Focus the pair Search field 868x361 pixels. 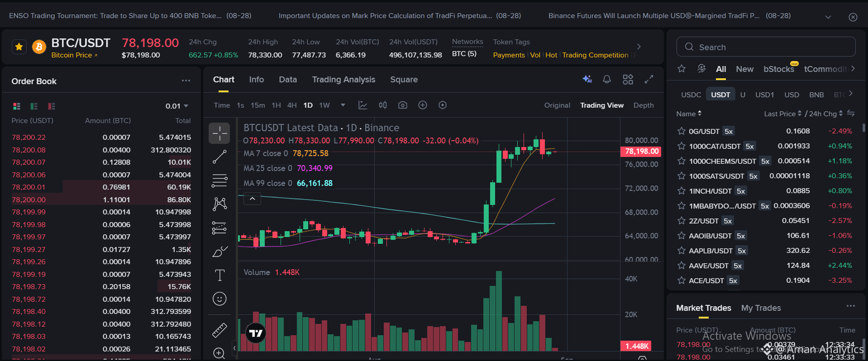766,47
